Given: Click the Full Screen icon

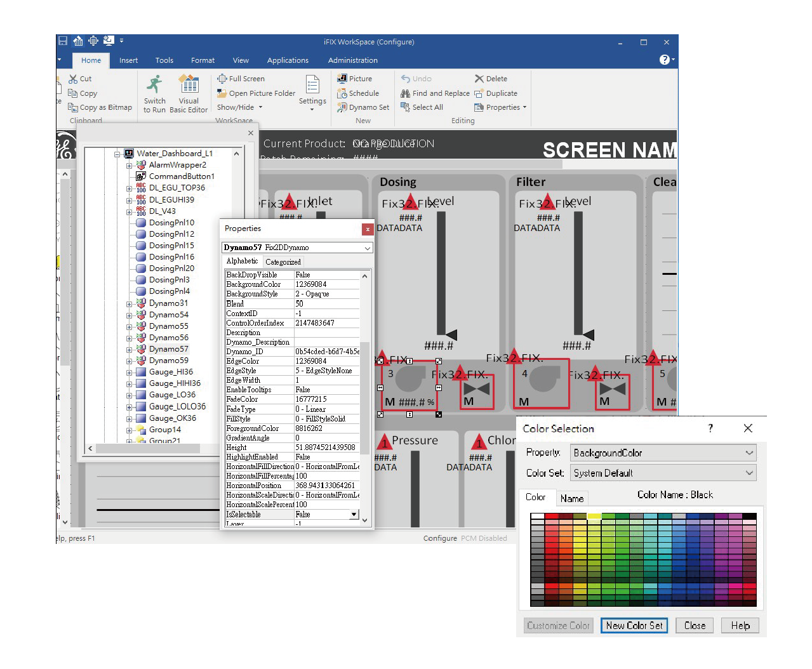Looking at the screenshot, I should click(x=222, y=79).
